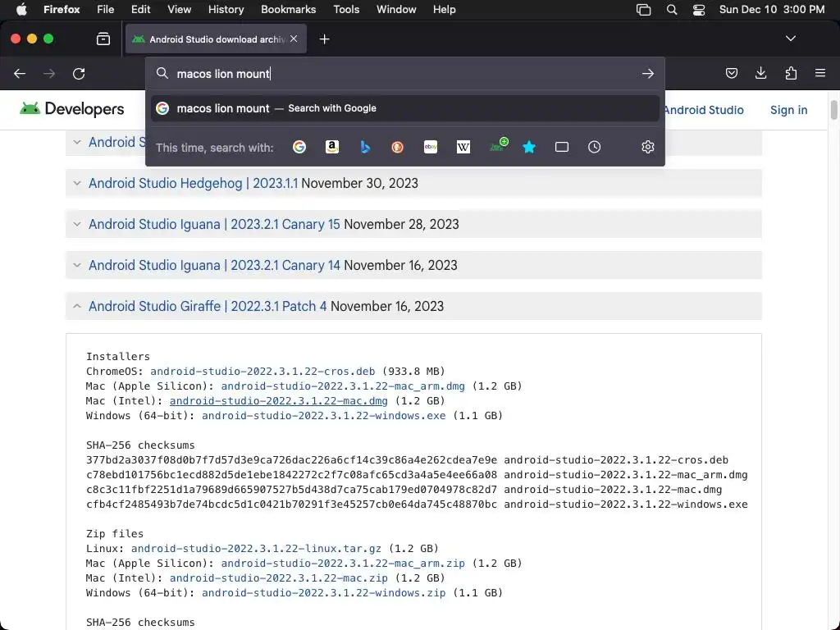Download android-studio-2022.3.1.22-mac.dmg Intel installer
Image resolution: width=840 pixels, height=630 pixels.
[x=279, y=400]
